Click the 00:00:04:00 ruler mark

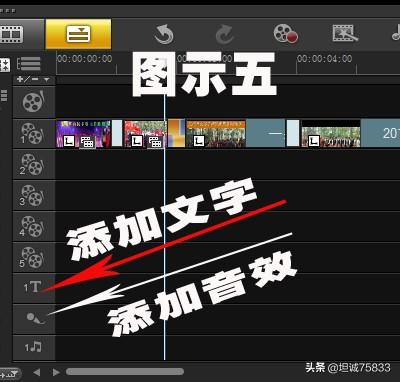pyautogui.click(x=325, y=59)
